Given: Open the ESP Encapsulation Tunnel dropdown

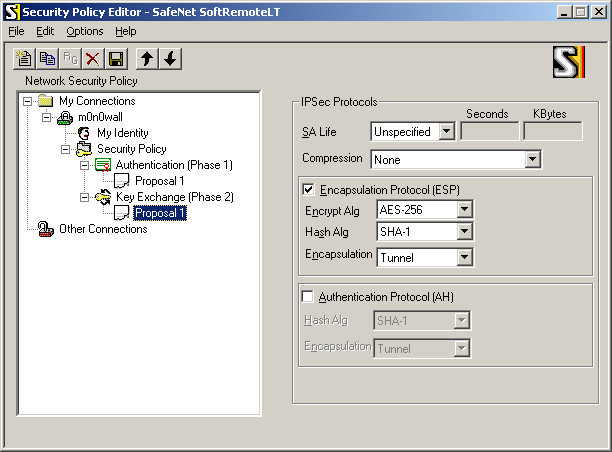Looking at the screenshot, I should coord(464,257).
